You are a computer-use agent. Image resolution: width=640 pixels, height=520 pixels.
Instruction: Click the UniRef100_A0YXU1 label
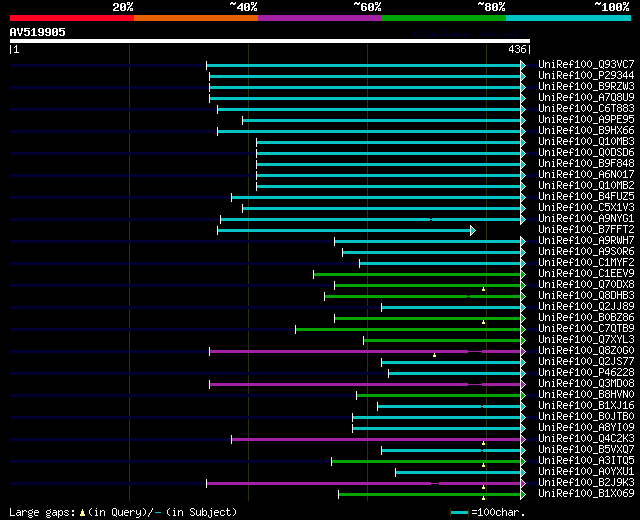(586, 472)
